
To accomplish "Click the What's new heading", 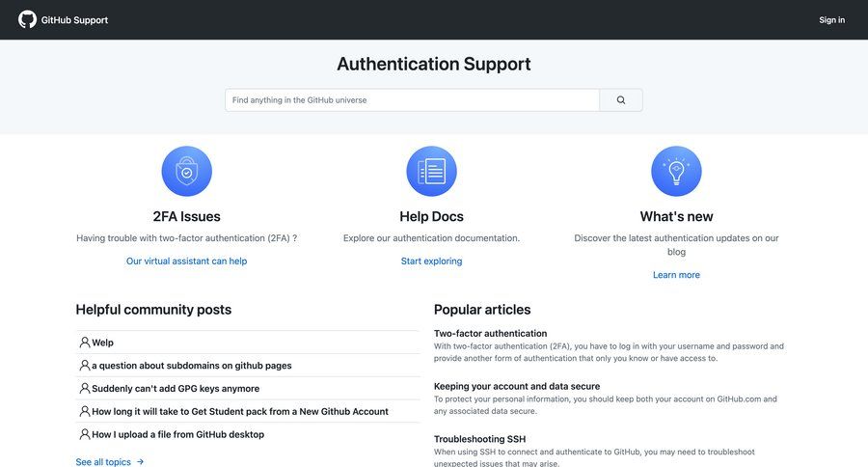I will click(x=676, y=216).
